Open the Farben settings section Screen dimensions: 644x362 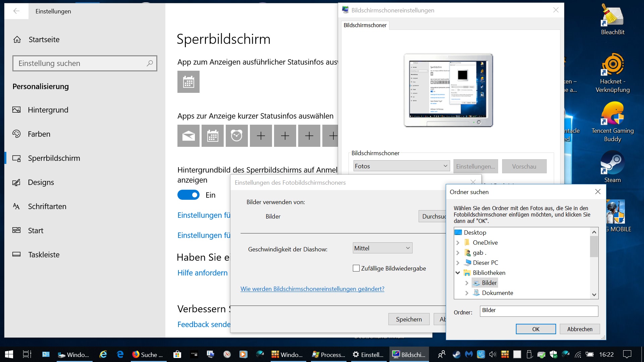pos(39,134)
